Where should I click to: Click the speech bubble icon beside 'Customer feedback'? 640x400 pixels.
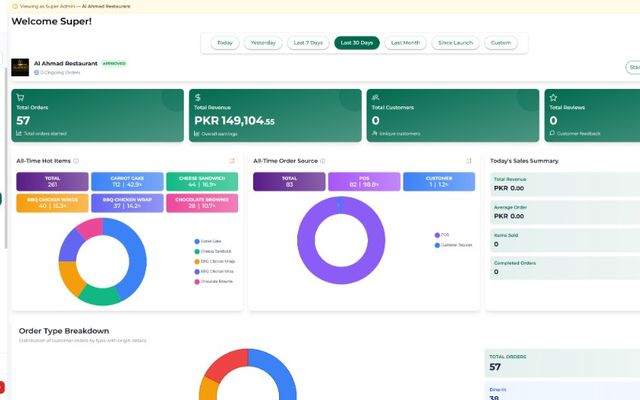click(x=552, y=133)
